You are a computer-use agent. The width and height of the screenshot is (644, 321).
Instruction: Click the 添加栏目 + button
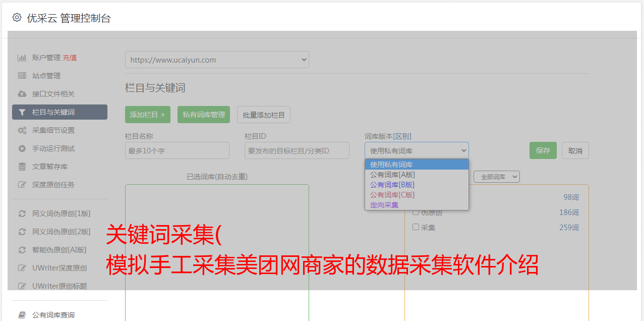coord(148,115)
